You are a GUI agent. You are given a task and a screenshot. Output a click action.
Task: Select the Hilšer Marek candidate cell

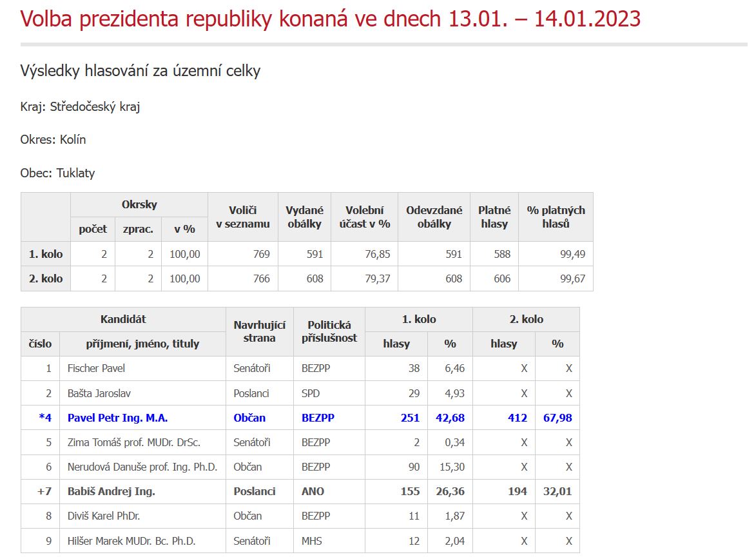pos(142,541)
